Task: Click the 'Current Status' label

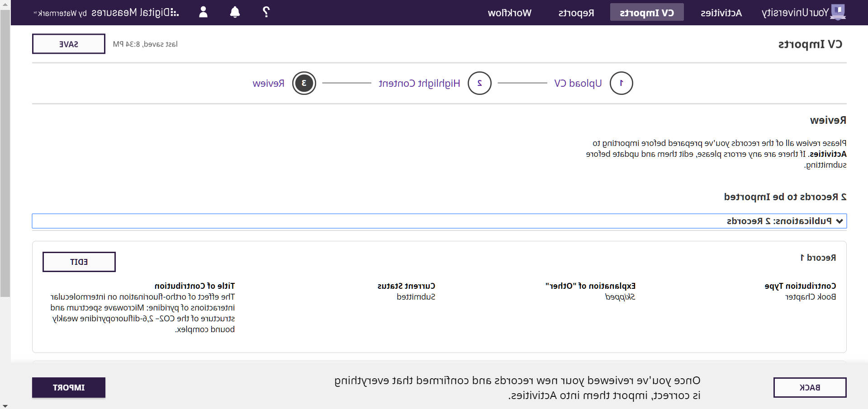Action: 407,286
